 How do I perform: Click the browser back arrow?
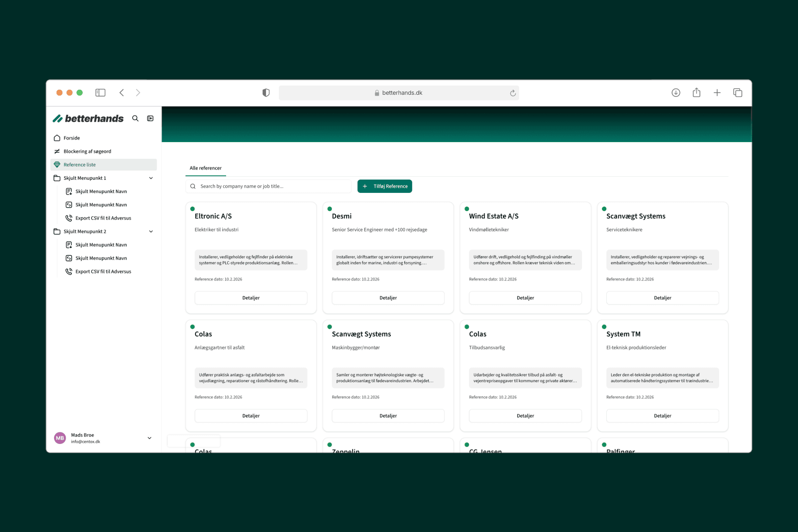point(122,93)
